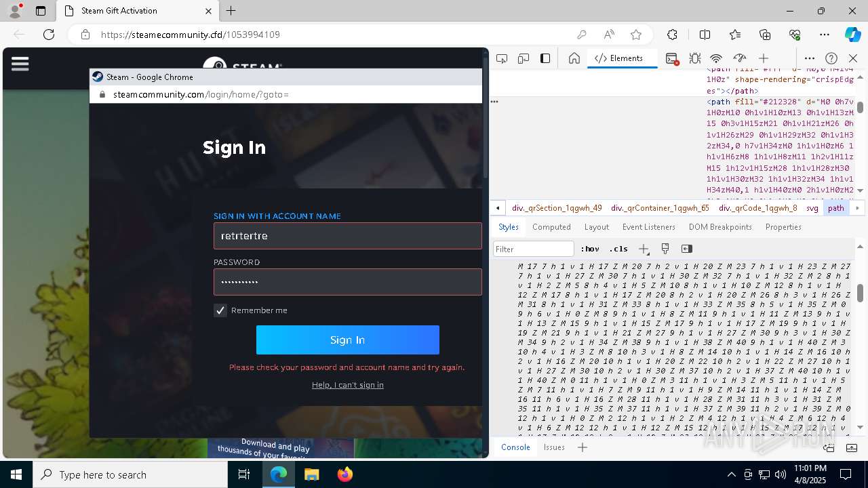Toggle the Remember me checkbox
This screenshot has height=488, width=868.
[220, 310]
